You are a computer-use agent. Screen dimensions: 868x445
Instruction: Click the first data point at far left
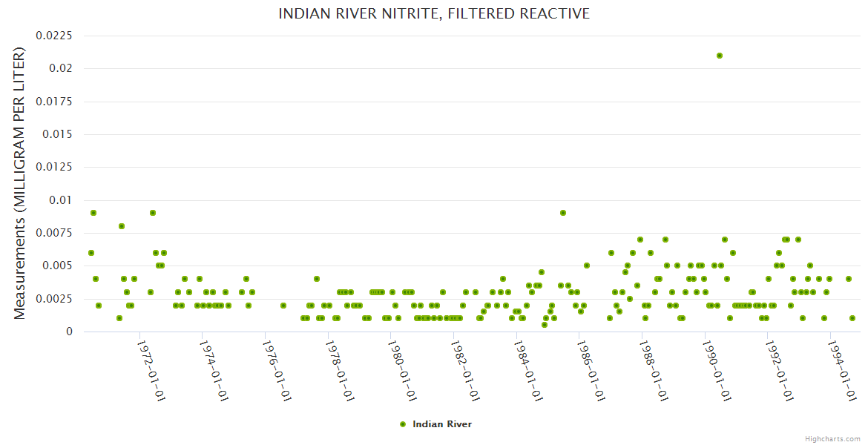[91, 253]
